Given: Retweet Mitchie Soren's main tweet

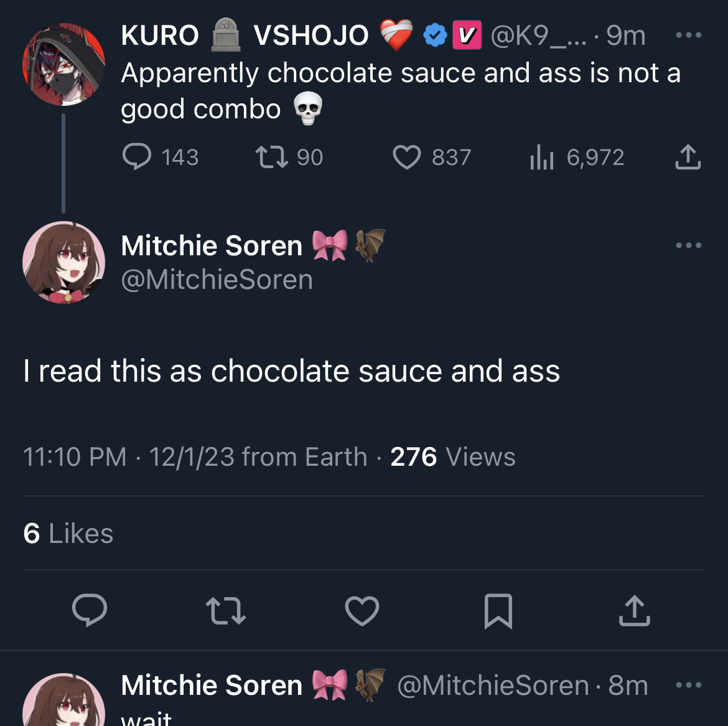Looking at the screenshot, I should pyautogui.click(x=225, y=610).
